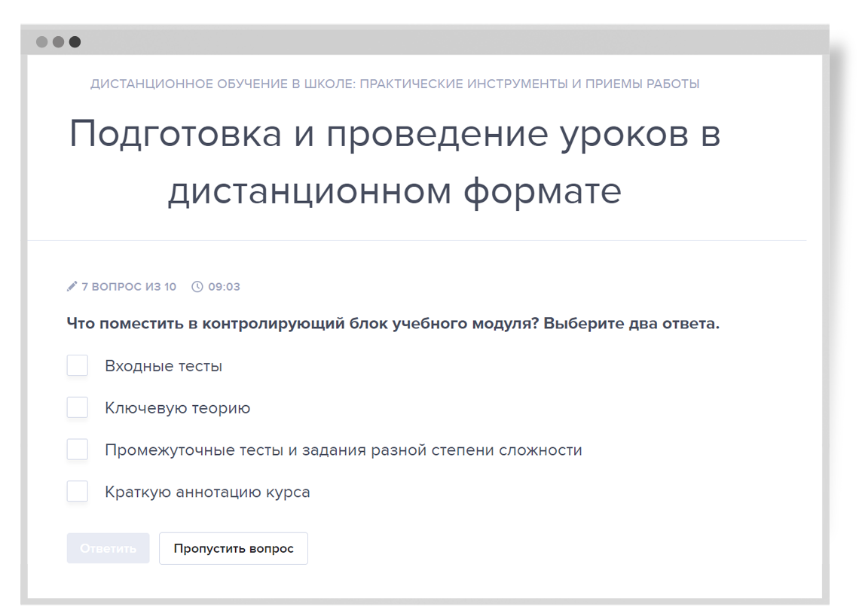Click the dark third window dot
This screenshot has height=616, width=859.
[x=75, y=42]
